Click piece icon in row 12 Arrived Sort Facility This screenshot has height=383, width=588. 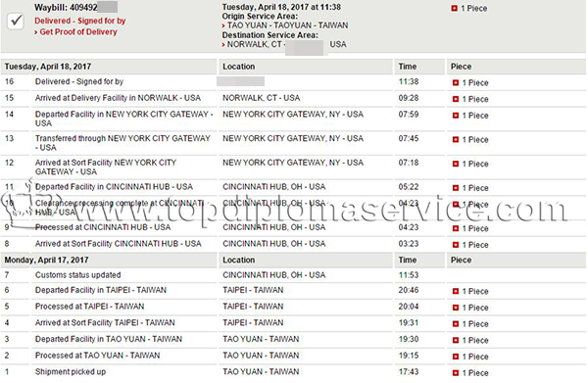click(456, 164)
